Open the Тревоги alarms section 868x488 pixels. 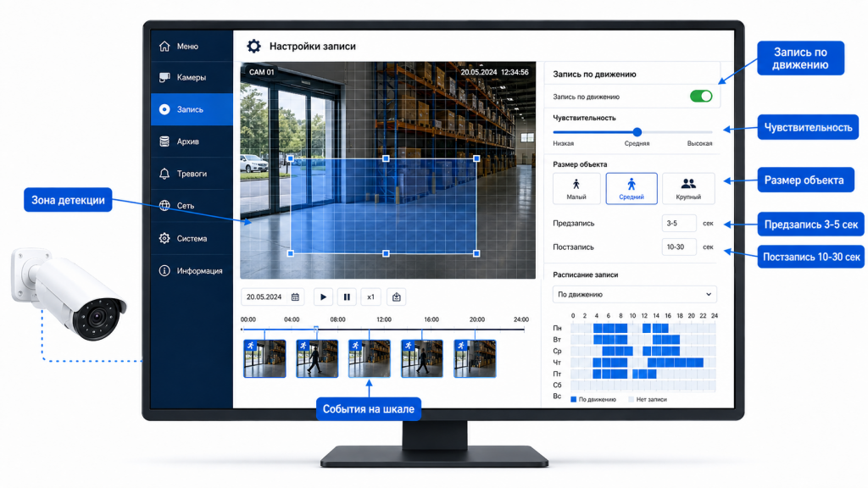click(192, 174)
